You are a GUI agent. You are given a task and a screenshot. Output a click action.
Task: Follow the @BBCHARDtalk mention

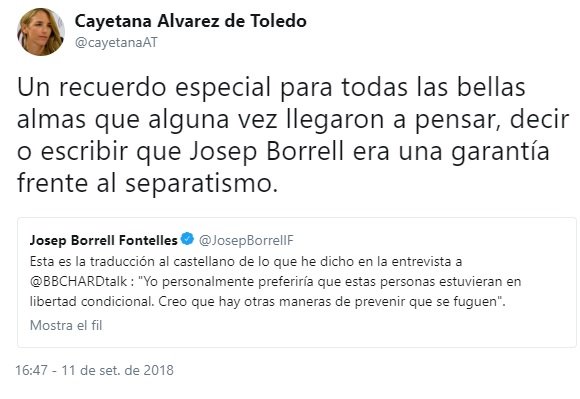(x=78, y=282)
